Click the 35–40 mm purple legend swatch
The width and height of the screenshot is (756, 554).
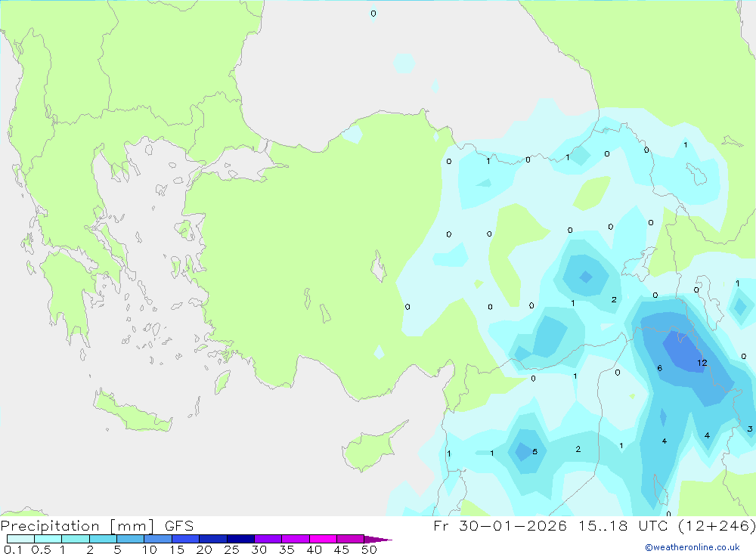(295, 539)
